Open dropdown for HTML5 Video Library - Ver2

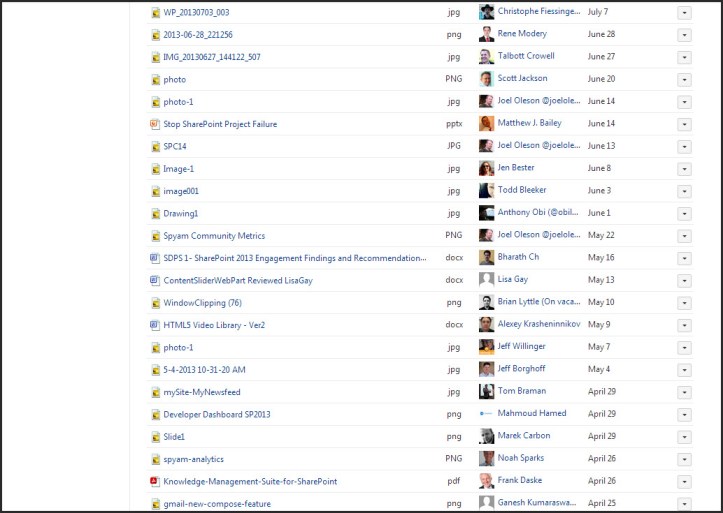pos(684,325)
